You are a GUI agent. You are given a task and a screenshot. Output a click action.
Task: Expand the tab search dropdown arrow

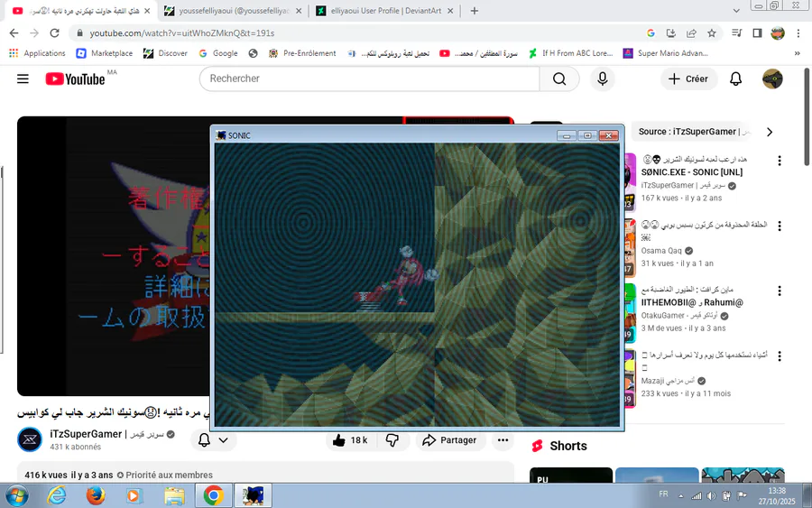(736, 11)
